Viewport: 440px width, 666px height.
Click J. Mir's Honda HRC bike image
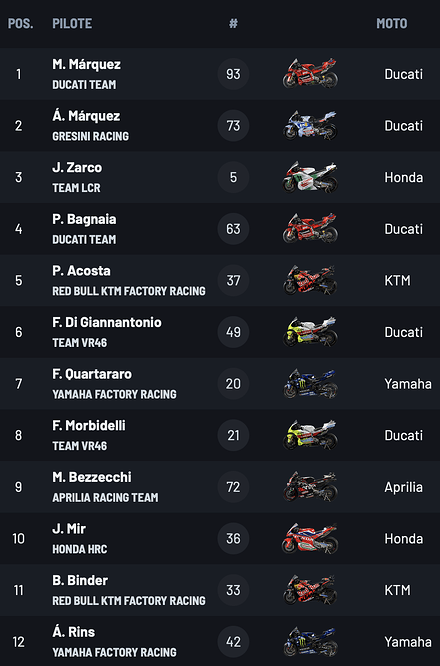click(310, 539)
